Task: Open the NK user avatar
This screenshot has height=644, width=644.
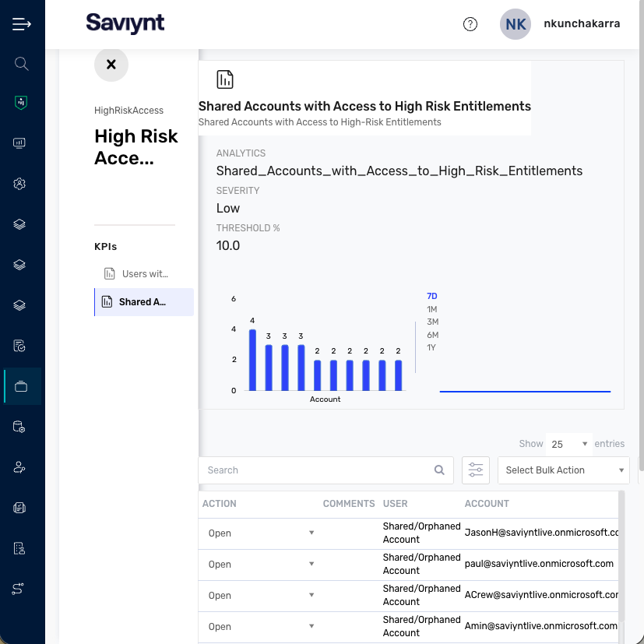Action: point(516,24)
